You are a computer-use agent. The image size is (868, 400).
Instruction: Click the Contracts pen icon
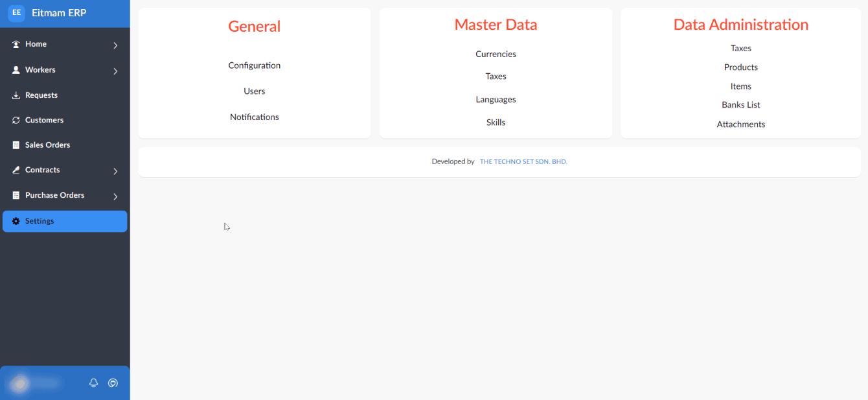(16, 170)
